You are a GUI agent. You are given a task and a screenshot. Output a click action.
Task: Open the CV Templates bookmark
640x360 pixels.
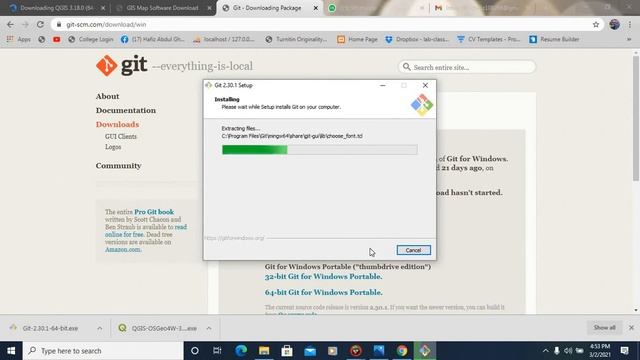click(489, 40)
